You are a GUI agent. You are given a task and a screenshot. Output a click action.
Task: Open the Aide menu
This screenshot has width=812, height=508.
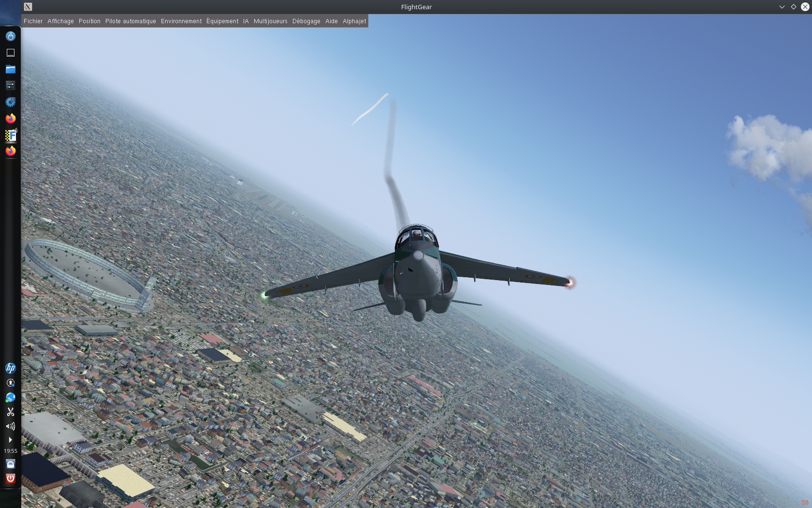click(331, 21)
